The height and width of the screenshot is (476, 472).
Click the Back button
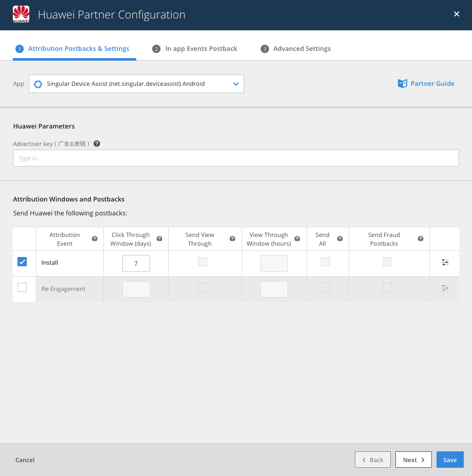[x=373, y=460]
